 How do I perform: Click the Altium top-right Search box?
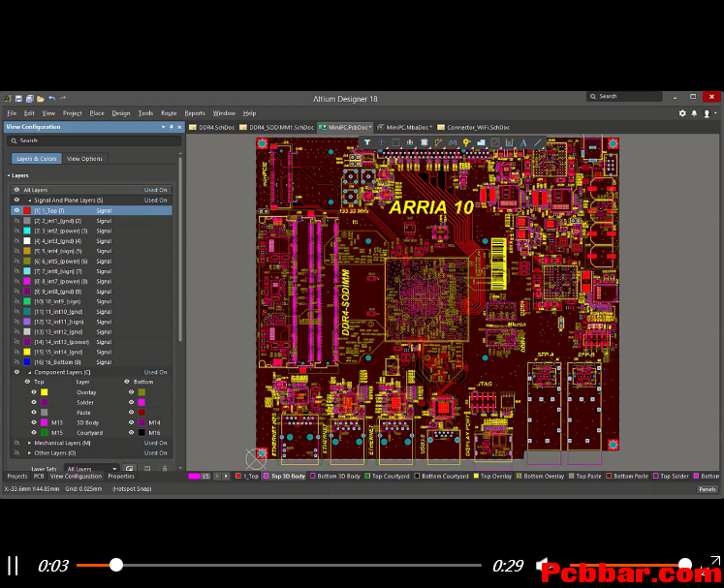pyautogui.click(x=624, y=97)
